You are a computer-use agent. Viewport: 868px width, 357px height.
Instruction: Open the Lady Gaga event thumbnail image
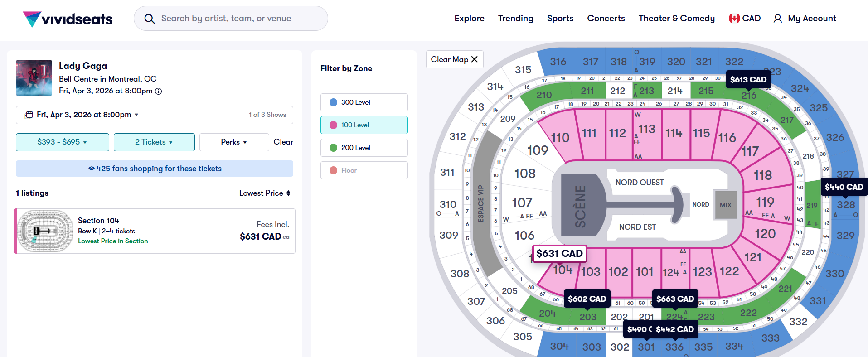[34, 78]
